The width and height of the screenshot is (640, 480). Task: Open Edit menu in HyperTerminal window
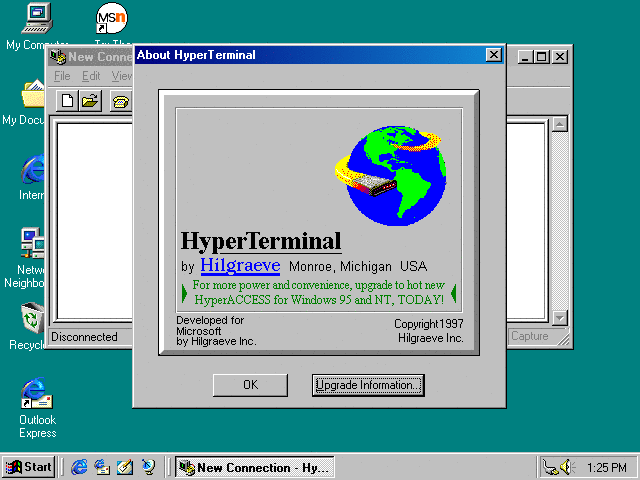[x=91, y=76]
